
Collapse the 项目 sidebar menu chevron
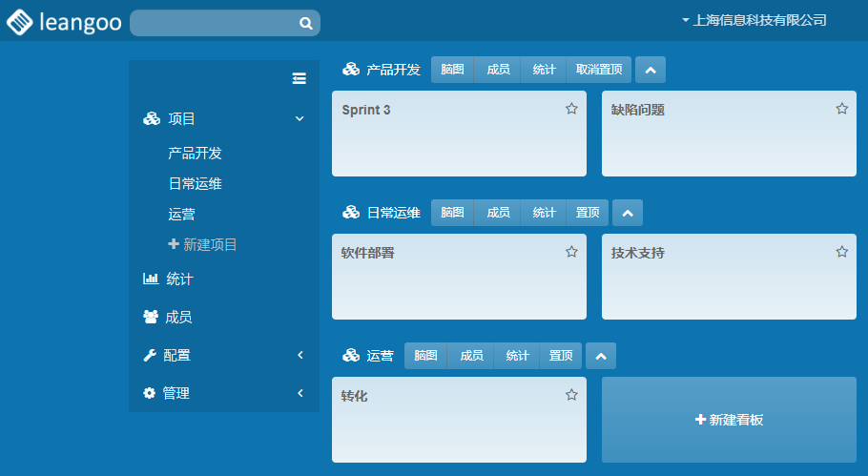300,118
